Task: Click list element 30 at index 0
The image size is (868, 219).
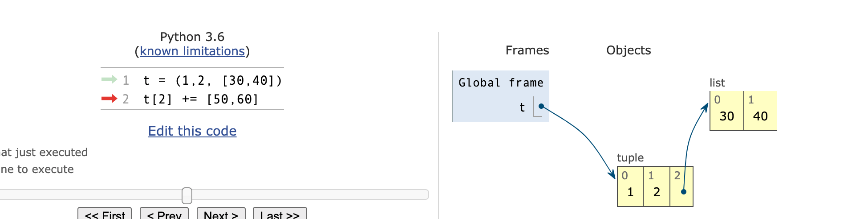Action: coord(727,111)
